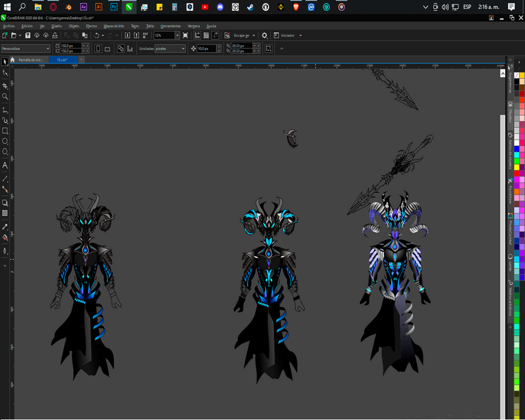Screen dimensions: 525x420
Task: Click the Import icon
Action: [x=127, y=35]
